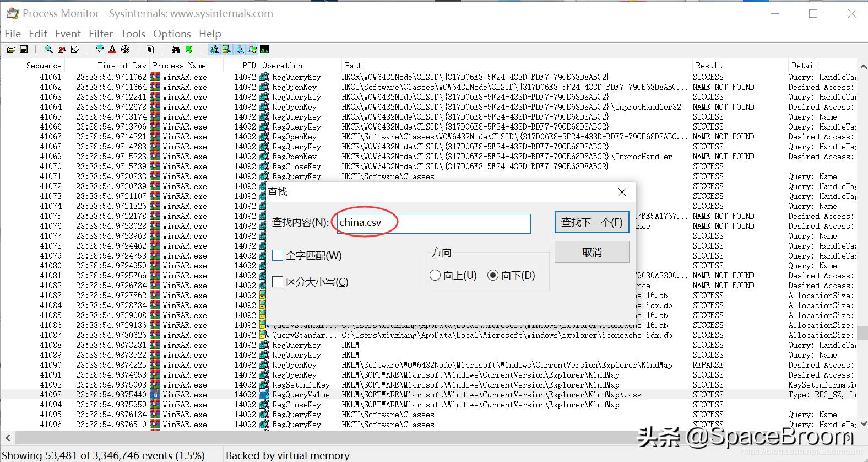Viewport: 868px width, 462px height.
Task: Open the Help menu
Action: (x=210, y=34)
